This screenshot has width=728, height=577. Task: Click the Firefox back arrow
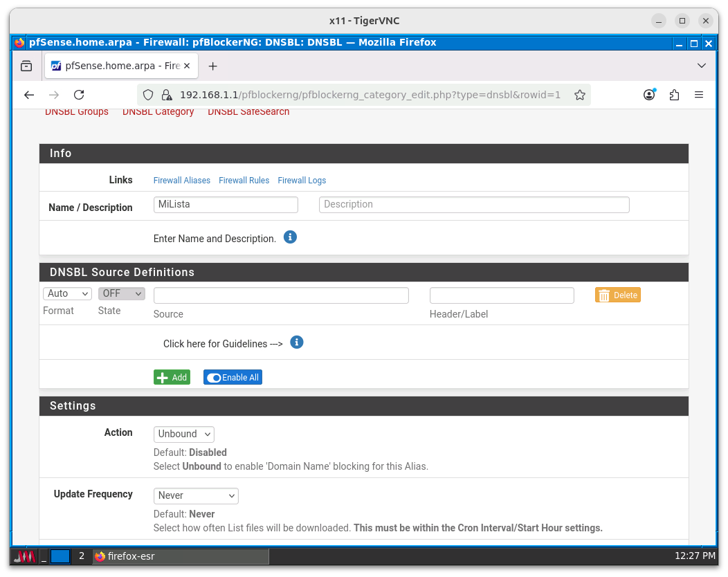tap(29, 95)
